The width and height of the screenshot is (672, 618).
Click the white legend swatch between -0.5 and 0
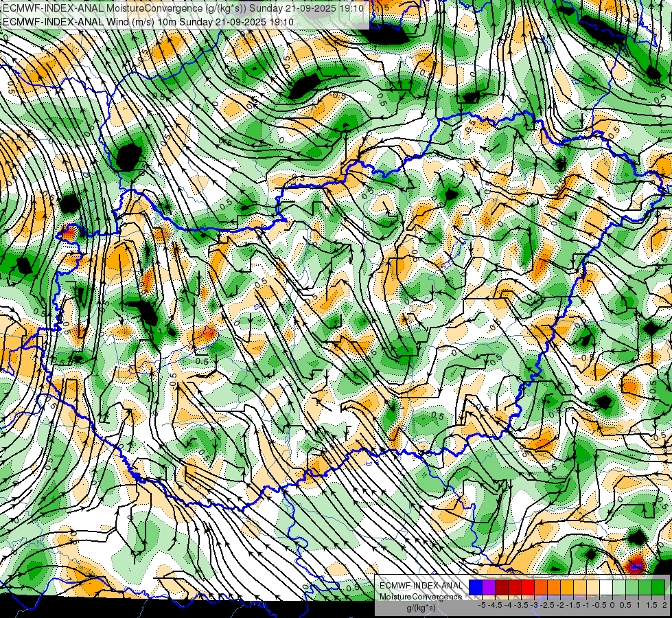(x=606, y=587)
